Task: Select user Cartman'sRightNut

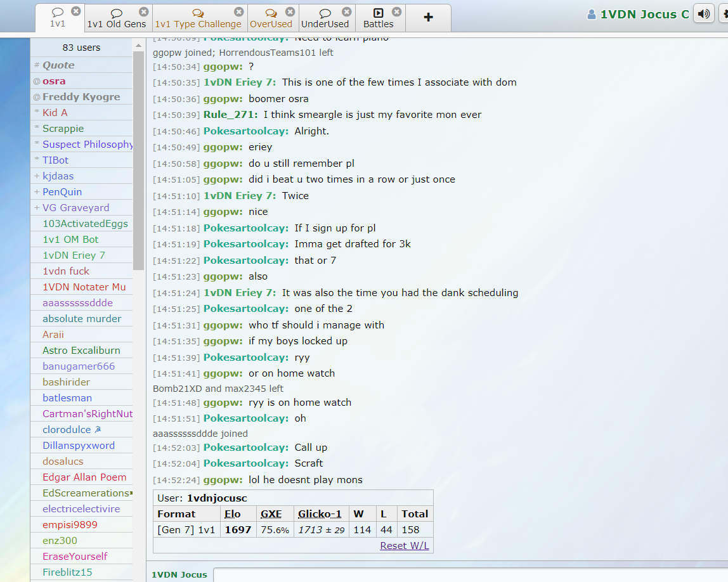Action: (82, 413)
